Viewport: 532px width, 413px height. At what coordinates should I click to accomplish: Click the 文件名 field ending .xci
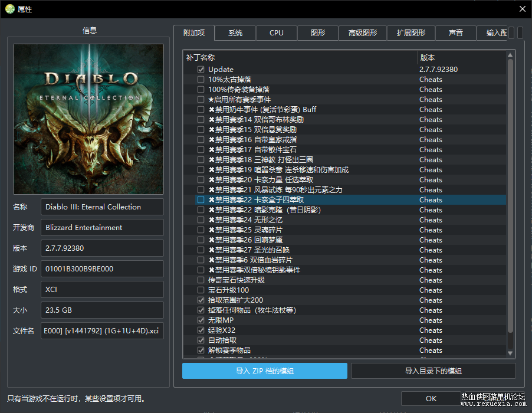(x=102, y=330)
